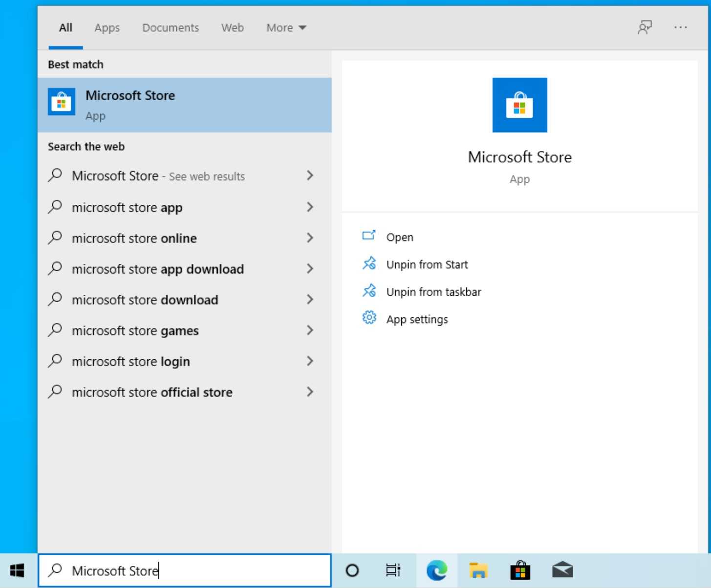The height and width of the screenshot is (588, 711).
Task: Expand arrow for microsoft store games
Action: 310,330
